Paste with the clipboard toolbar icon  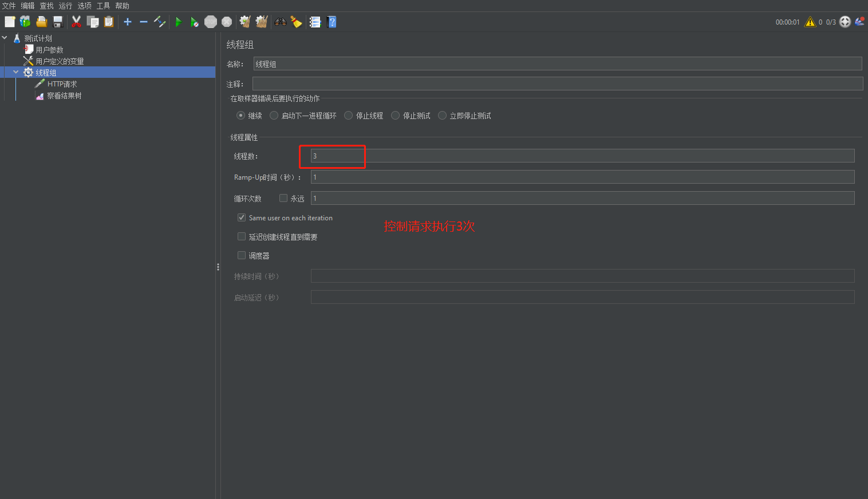coord(109,22)
